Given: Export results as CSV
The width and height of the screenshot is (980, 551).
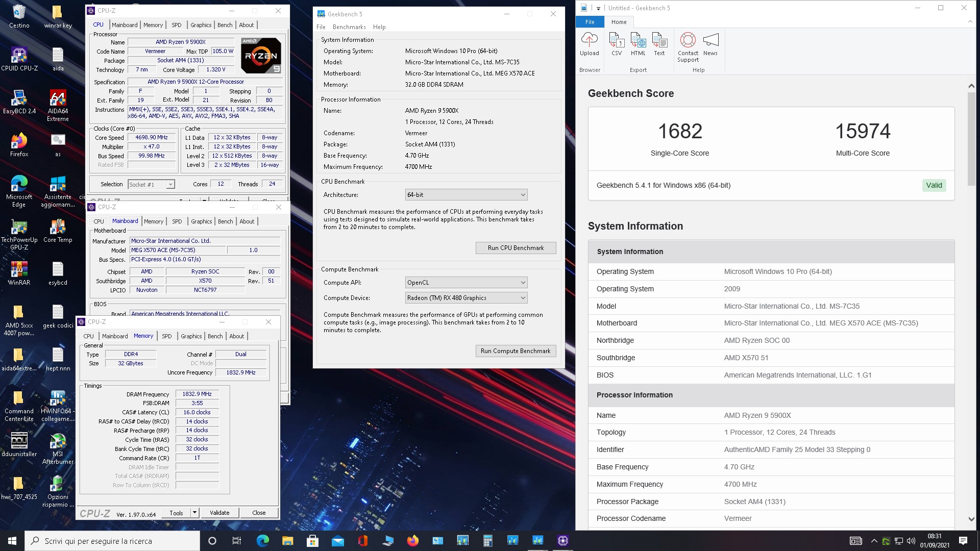Looking at the screenshot, I should pyautogui.click(x=617, y=44).
